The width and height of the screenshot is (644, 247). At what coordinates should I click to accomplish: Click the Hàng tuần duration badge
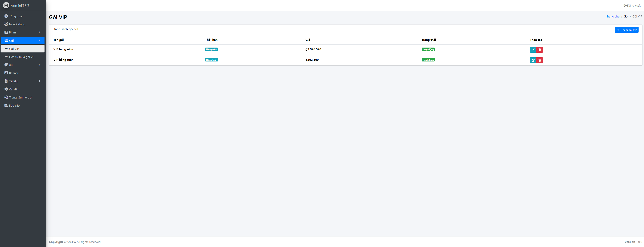(x=211, y=60)
